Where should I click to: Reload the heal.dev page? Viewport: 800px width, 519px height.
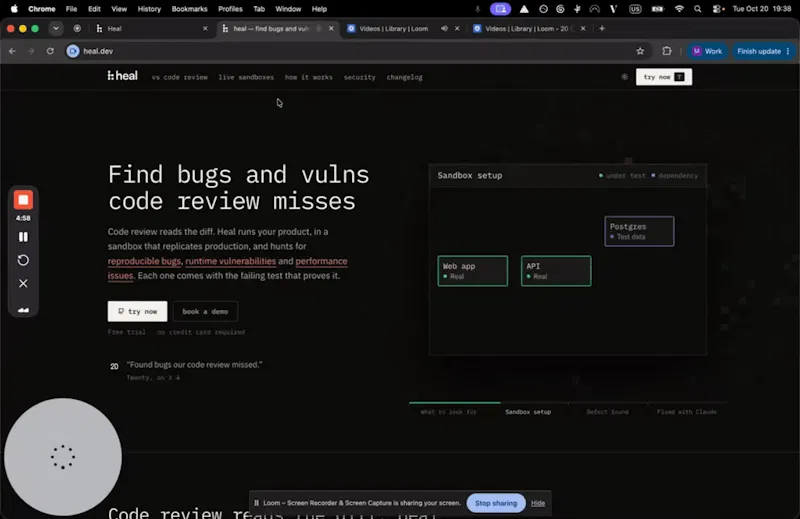pyautogui.click(x=50, y=51)
